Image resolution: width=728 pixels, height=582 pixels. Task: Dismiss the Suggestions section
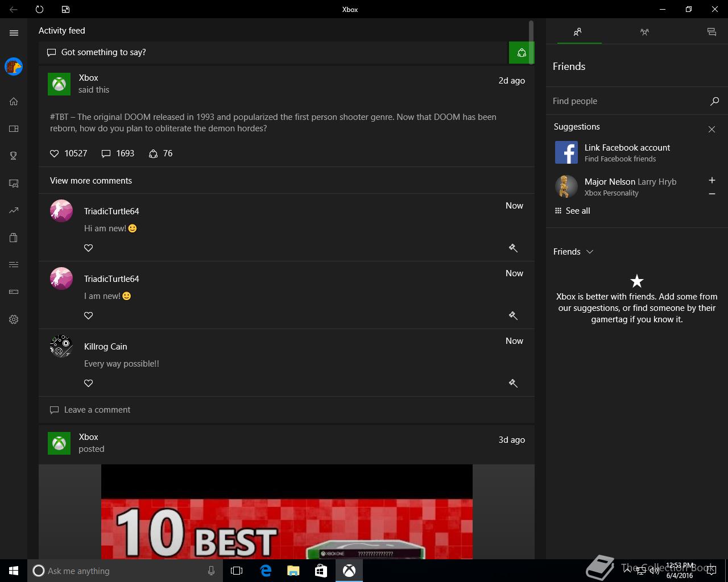coord(712,130)
